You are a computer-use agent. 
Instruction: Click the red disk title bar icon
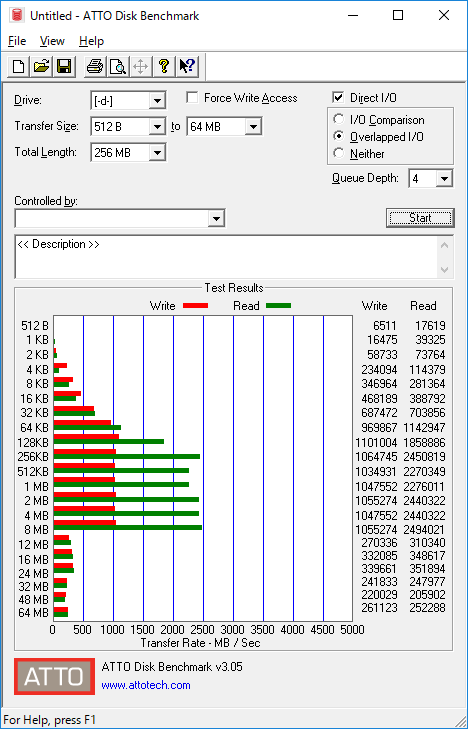pyautogui.click(x=18, y=15)
